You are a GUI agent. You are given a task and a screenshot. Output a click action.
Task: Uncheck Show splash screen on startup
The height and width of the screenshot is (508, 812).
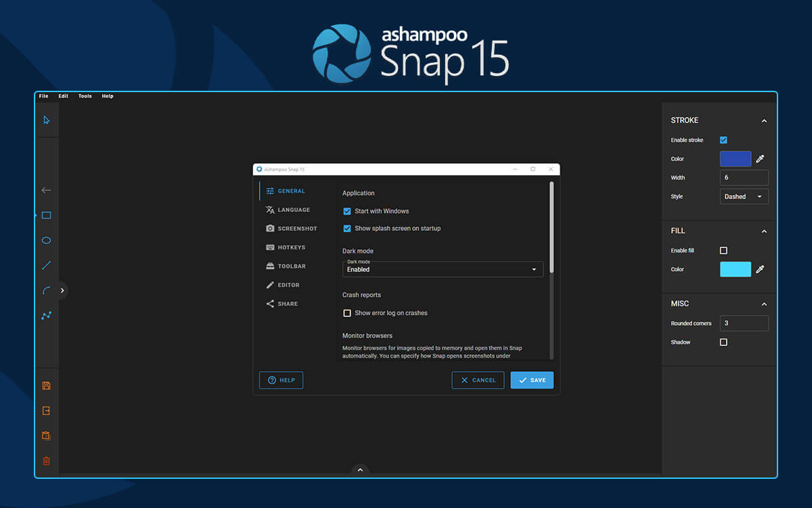tap(347, 229)
